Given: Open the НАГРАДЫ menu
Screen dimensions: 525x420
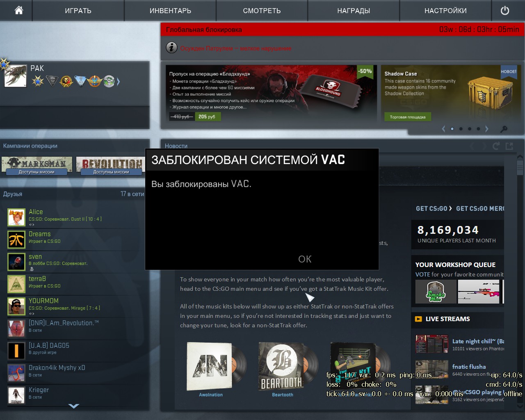Looking at the screenshot, I should point(354,11).
